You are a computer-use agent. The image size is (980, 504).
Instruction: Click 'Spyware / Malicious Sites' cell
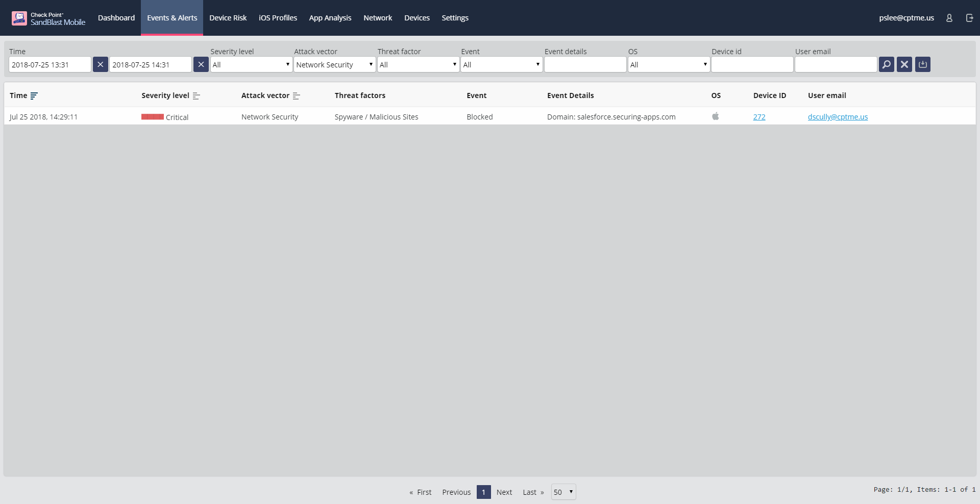(377, 117)
